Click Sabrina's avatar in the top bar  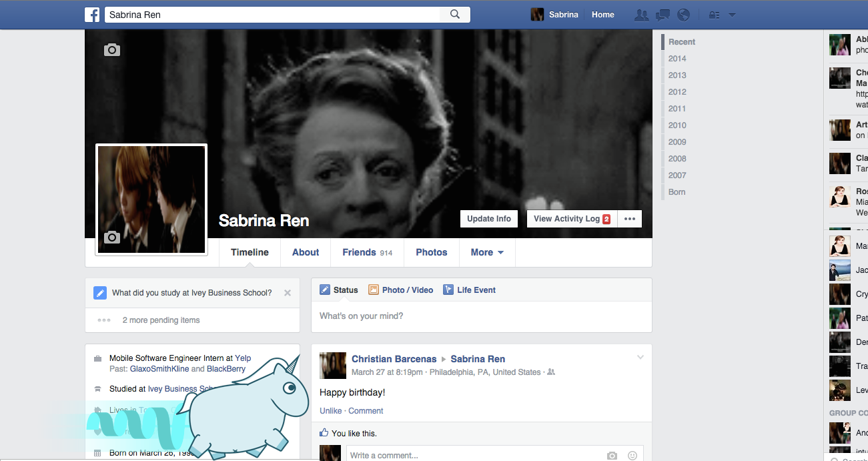(x=537, y=15)
